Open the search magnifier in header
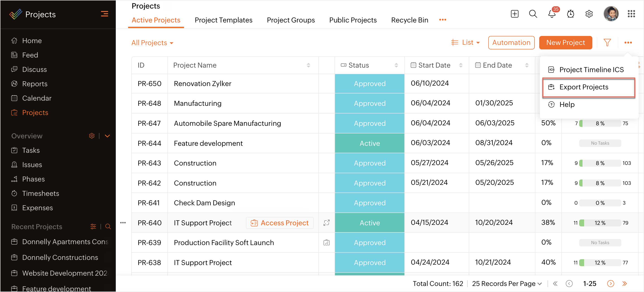644x292 pixels. 533,14
